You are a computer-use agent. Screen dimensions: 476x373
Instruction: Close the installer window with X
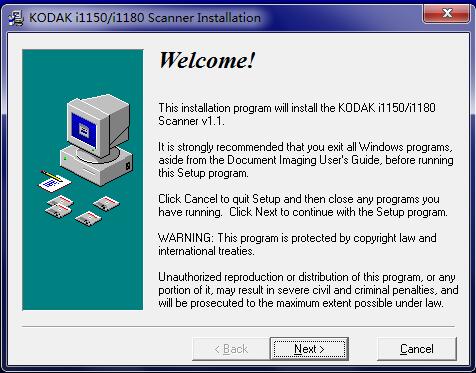(x=447, y=13)
